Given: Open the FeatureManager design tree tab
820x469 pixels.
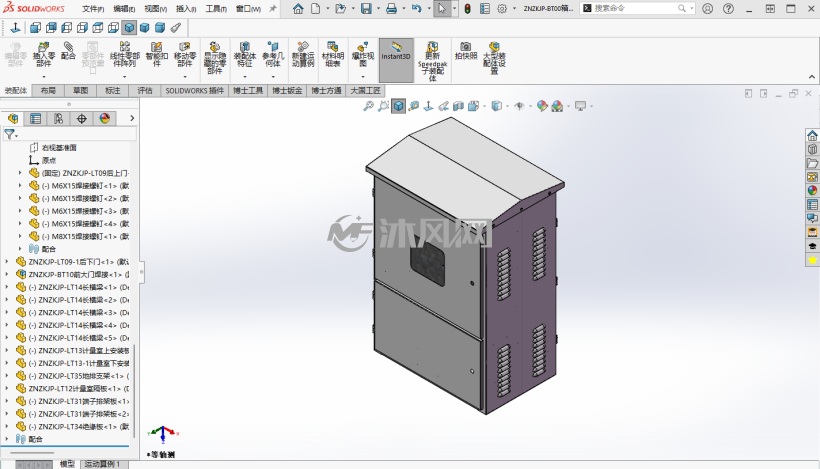Looking at the screenshot, I should tap(13, 119).
